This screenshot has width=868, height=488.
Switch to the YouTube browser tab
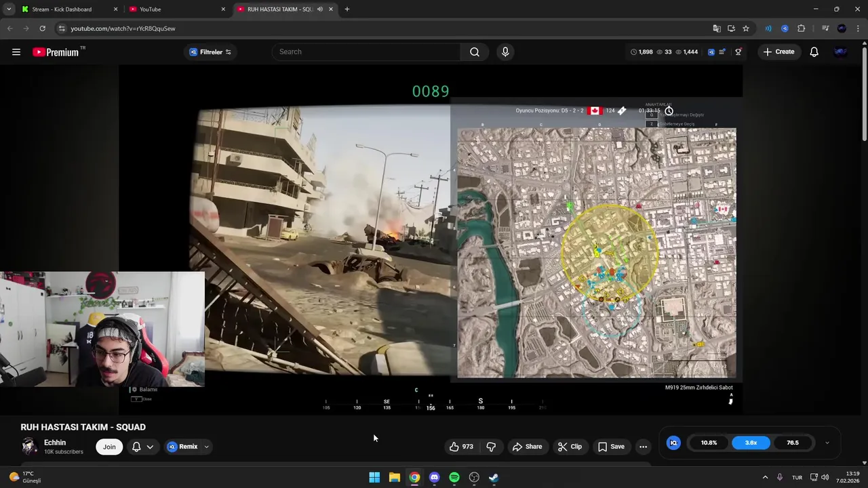(x=176, y=9)
